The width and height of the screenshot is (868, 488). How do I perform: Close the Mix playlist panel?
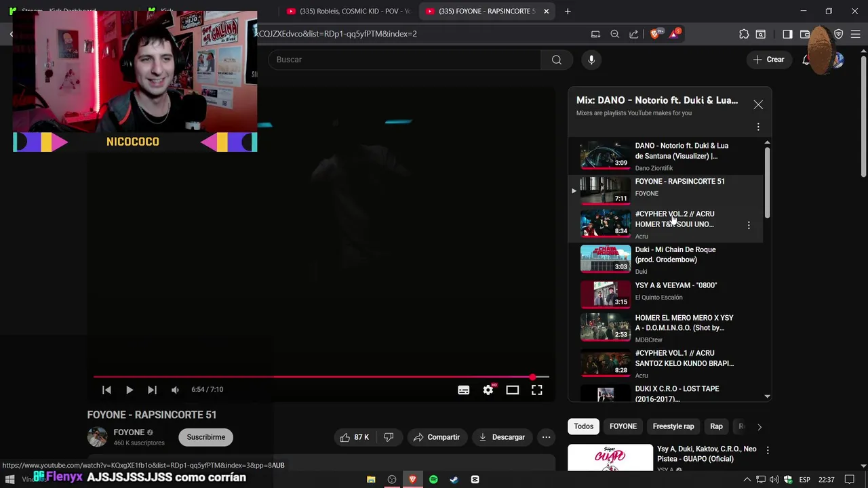[758, 104]
